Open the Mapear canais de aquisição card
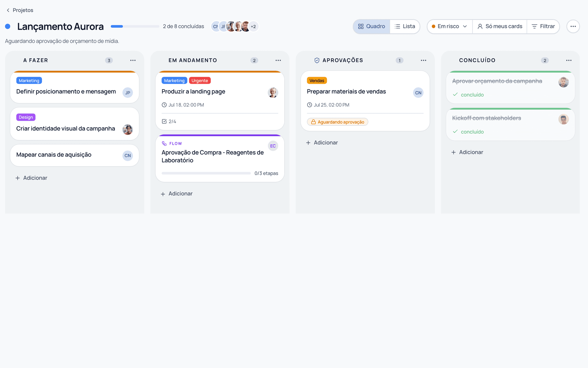This screenshot has height=368, width=588. (74, 155)
